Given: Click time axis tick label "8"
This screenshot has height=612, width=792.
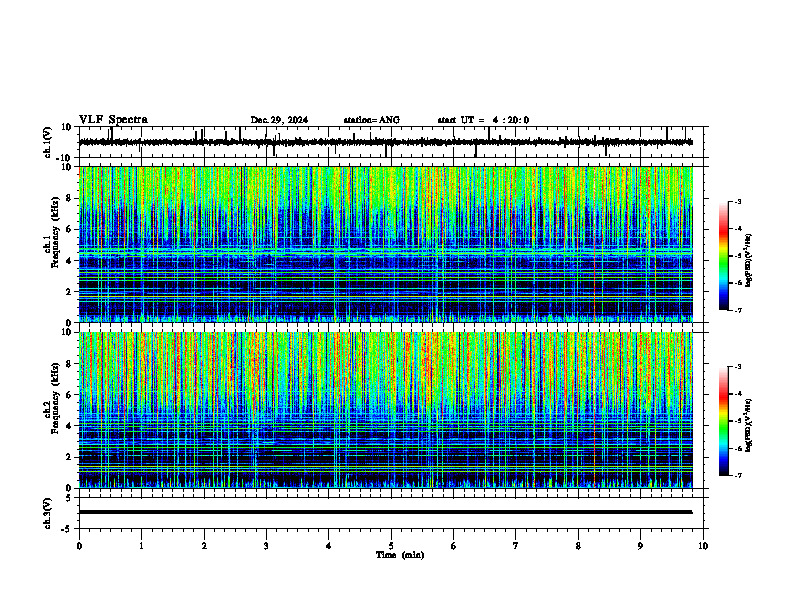Looking at the screenshot, I should [578, 546].
